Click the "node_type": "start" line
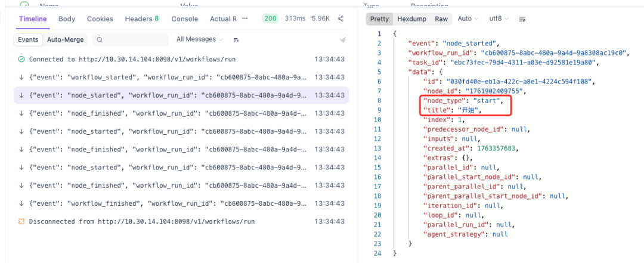Viewport: 644px width, 263px height. point(463,100)
